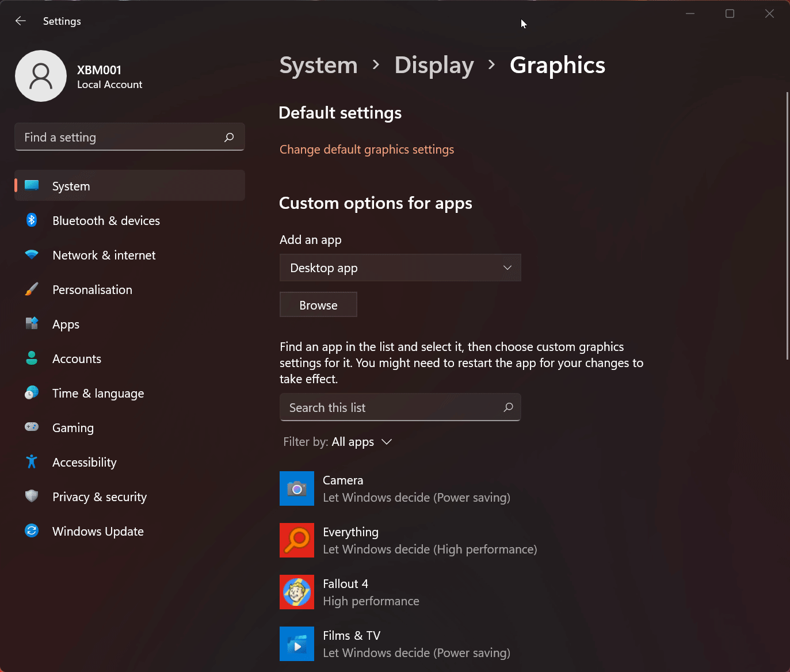The width and height of the screenshot is (790, 672).
Task: Click the Browse button
Action: click(318, 305)
